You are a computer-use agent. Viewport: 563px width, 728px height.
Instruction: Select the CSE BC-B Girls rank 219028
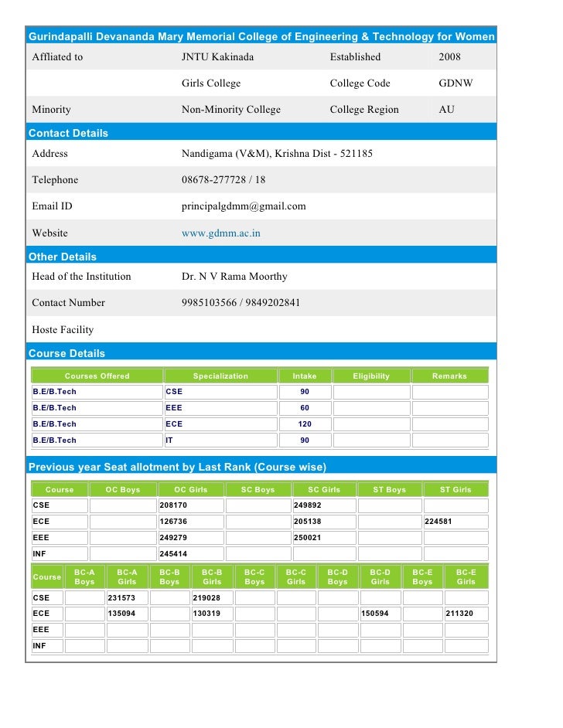tap(206, 598)
